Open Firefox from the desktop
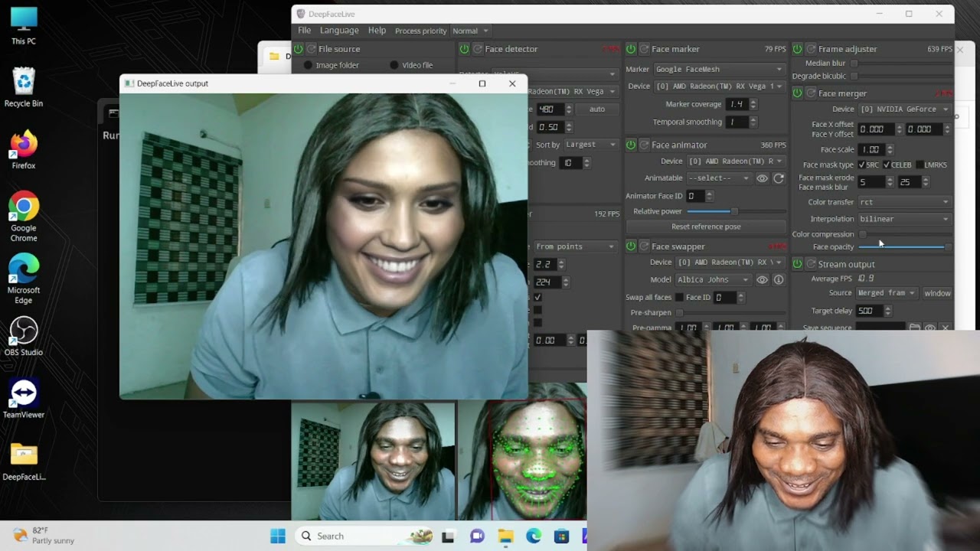Screen dimensions: 980x551 [24, 150]
